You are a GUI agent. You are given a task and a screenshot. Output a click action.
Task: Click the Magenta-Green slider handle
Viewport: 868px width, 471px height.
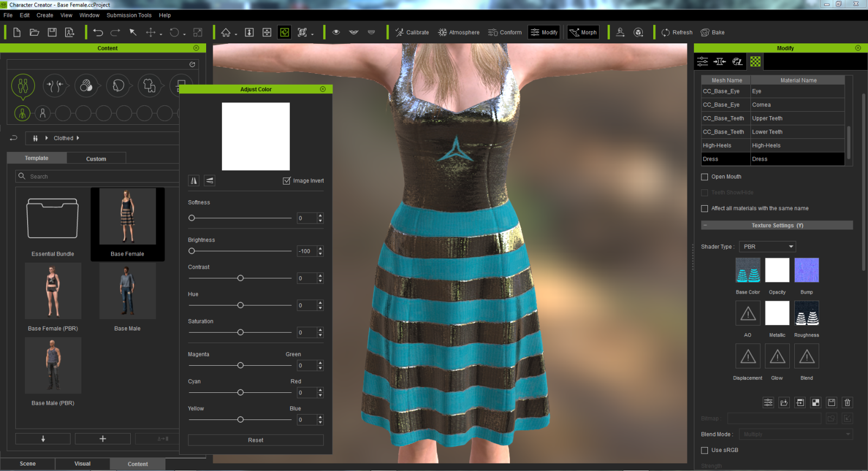(x=240, y=366)
